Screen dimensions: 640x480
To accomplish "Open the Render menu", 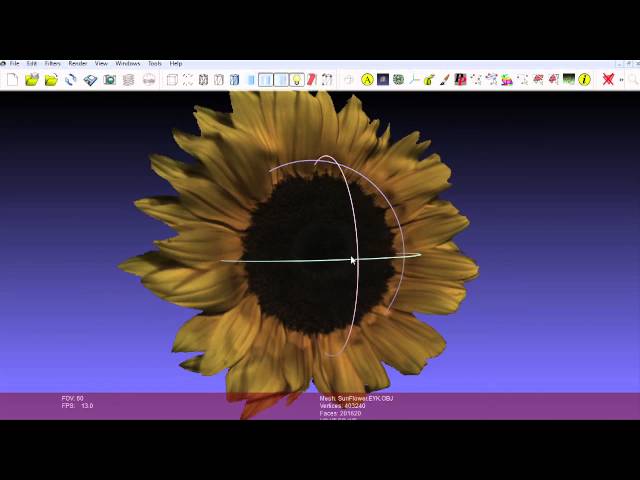I will (x=78, y=64).
